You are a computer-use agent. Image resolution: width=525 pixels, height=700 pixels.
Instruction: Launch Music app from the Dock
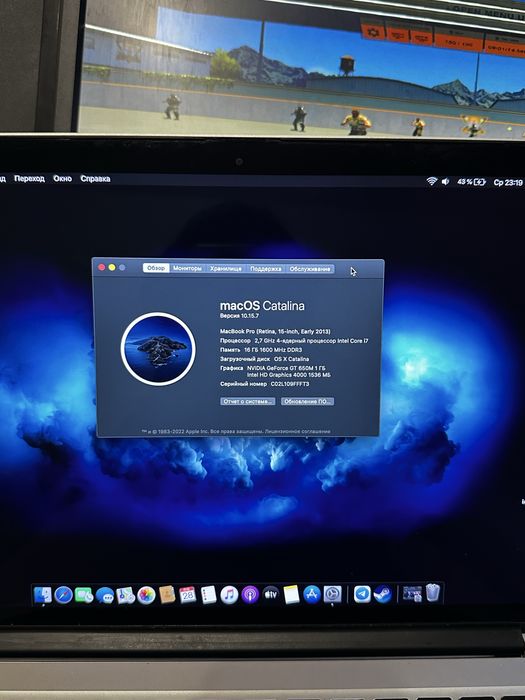click(229, 595)
